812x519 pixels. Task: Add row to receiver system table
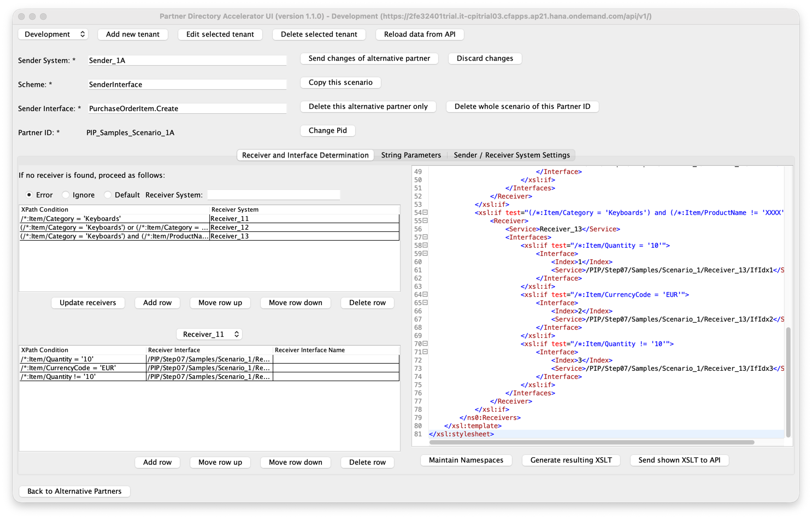(157, 303)
